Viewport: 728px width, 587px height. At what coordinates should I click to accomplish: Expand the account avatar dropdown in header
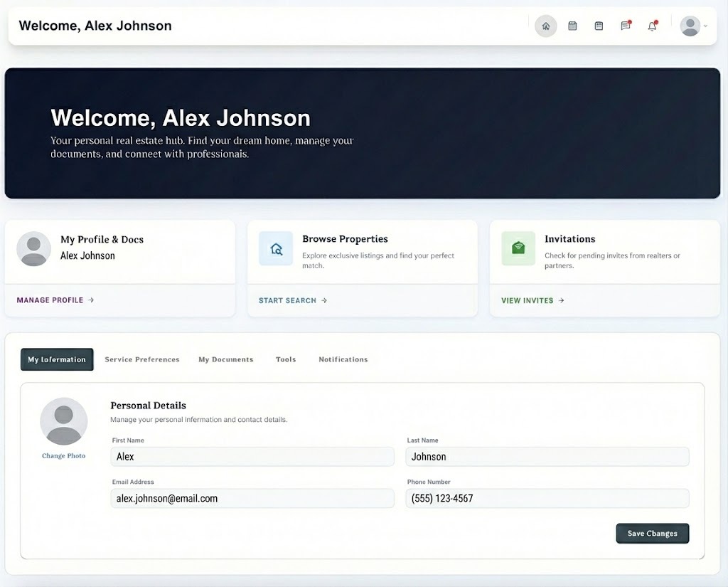693,26
